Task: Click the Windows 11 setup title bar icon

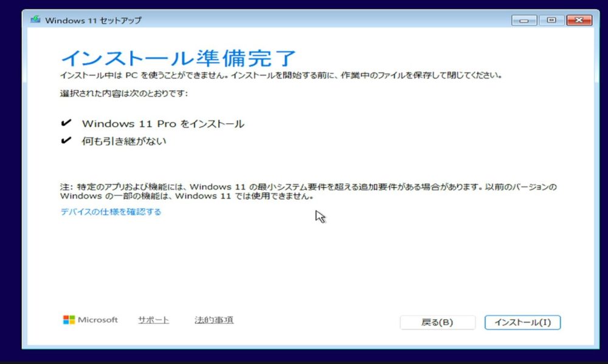Action: [35, 20]
